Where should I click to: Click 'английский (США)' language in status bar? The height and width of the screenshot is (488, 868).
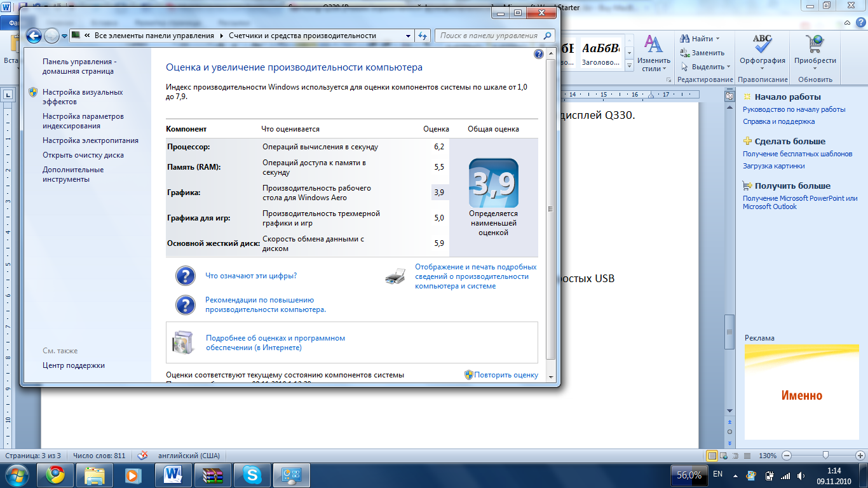point(188,456)
